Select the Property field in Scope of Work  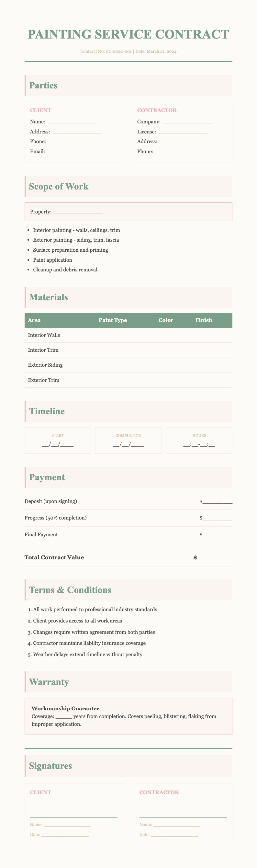(x=78, y=211)
